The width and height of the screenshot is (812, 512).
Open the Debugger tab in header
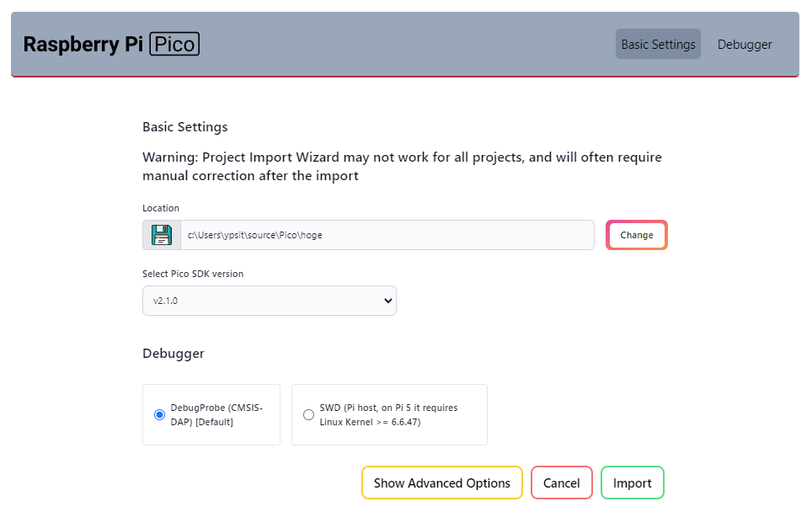(745, 45)
